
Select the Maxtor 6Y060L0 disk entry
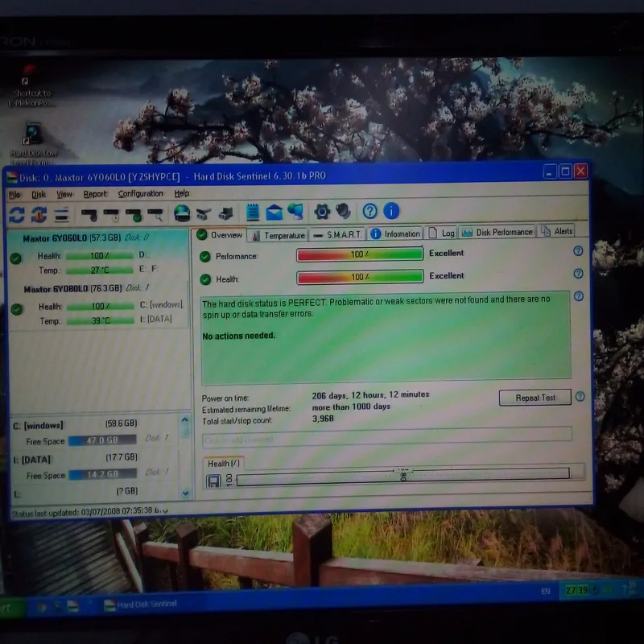click(98, 254)
